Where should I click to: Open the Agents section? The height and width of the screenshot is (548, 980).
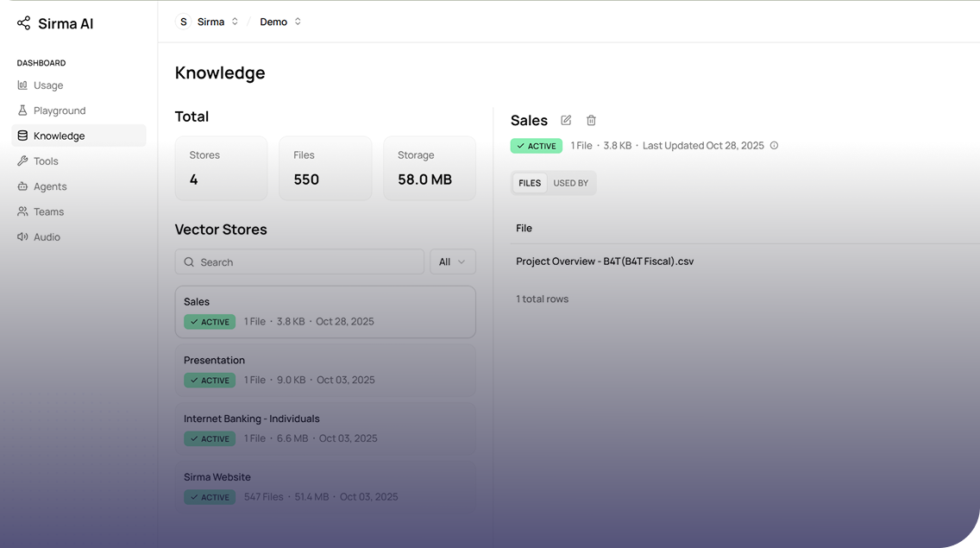click(x=50, y=186)
